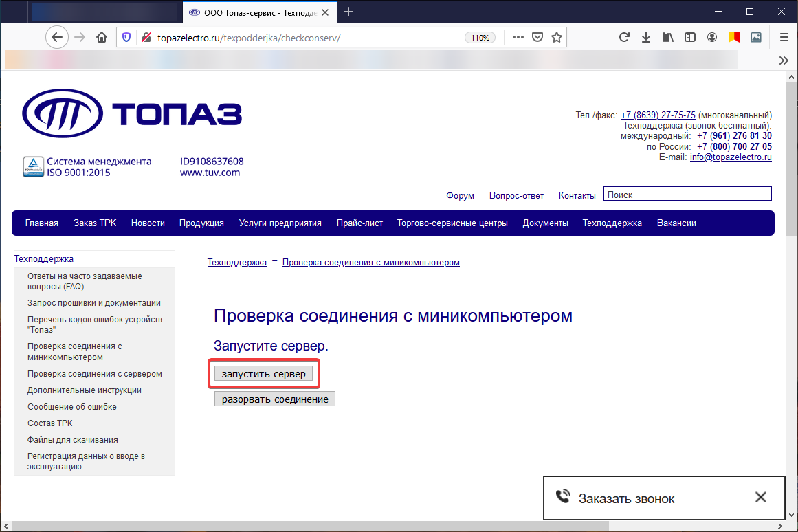This screenshot has height=532, width=798.
Task: Click breadcrumb Проверка соединения с миникомпьютером
Action: click(371, 262)
